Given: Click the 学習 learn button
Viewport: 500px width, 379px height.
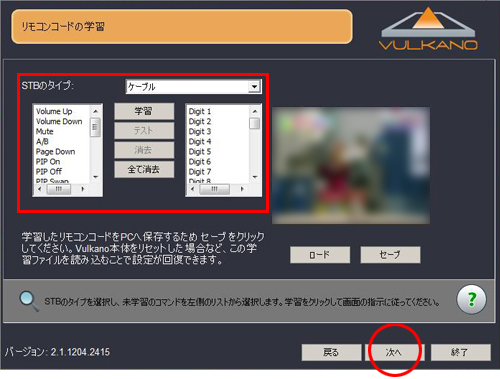Looking at the screenshot, I should pyautogui.click(x=144, y=111).
